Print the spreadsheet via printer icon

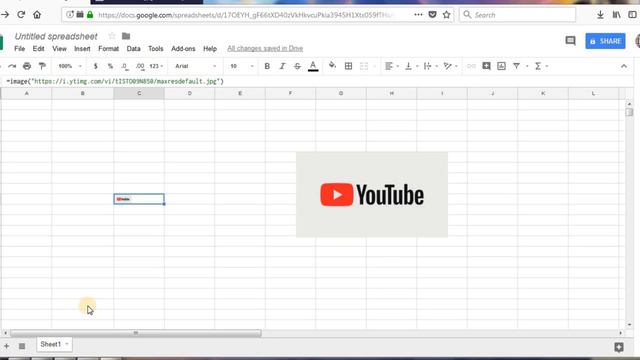(x=27, y=66)
